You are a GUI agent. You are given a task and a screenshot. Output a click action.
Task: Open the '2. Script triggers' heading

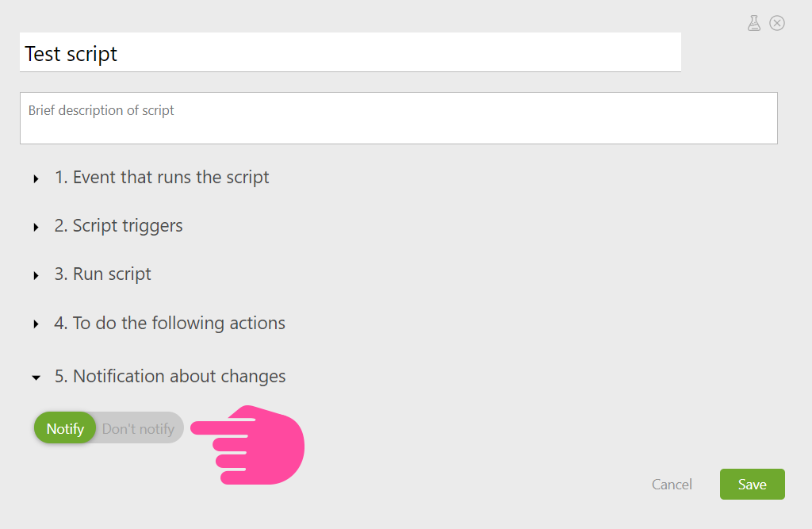tap(119, 226)
